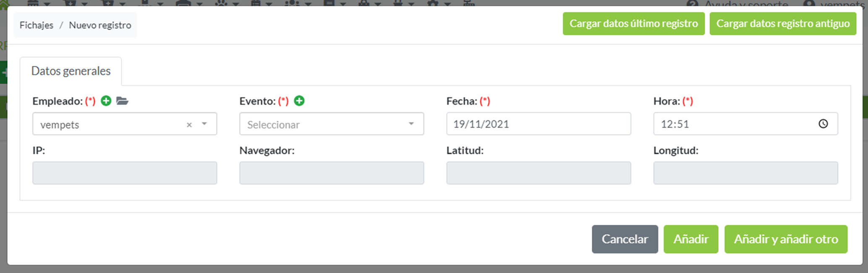The image size is (868, 273).
Task: Open the dropdown caret next to the gear icon
Action: pos(447,4)
